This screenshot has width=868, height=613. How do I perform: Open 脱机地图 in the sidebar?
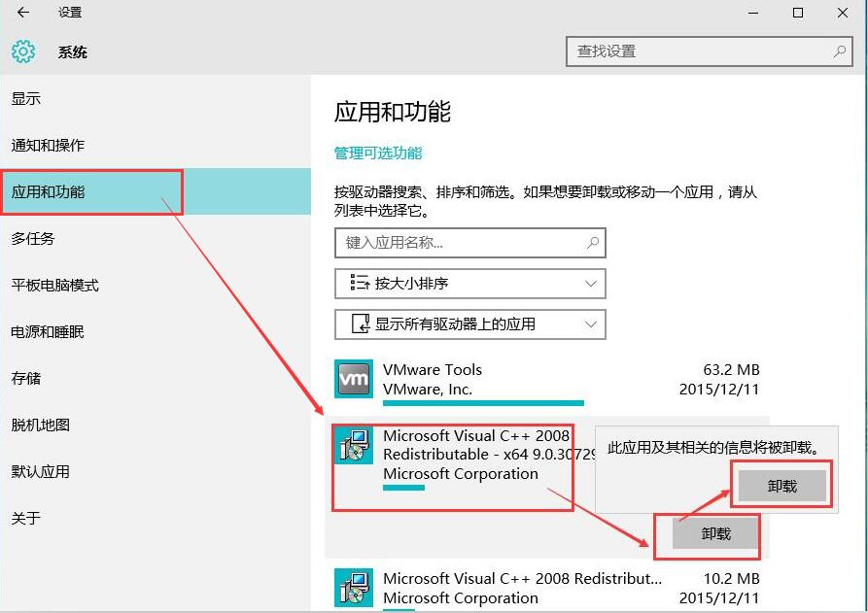(155, 425)
